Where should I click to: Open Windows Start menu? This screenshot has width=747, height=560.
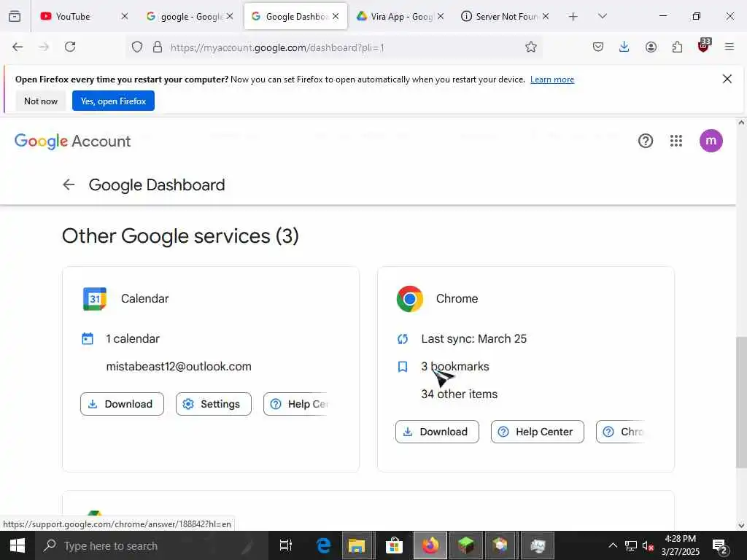(18, 545)
